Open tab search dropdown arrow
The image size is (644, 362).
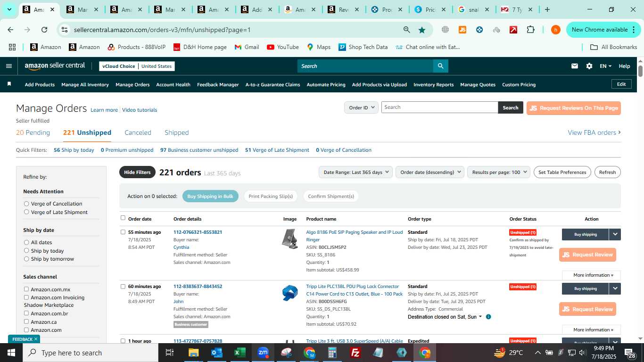[9, 9]
